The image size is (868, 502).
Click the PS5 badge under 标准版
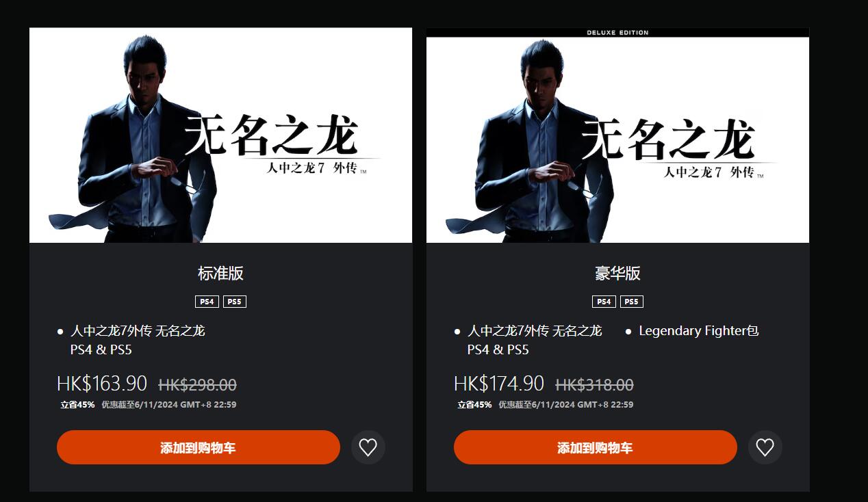[x=234, y=302]
